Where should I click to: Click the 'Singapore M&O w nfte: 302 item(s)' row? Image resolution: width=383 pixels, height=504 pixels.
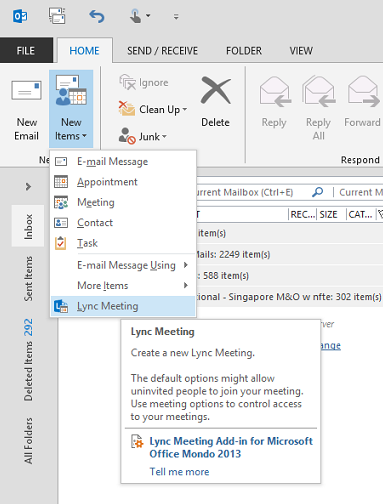[x=290, y=297]
